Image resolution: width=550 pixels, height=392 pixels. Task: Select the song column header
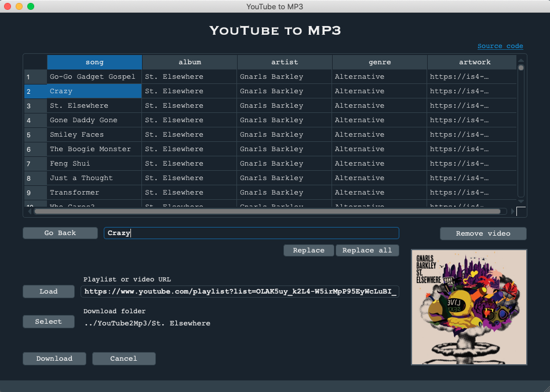[94, 62]
